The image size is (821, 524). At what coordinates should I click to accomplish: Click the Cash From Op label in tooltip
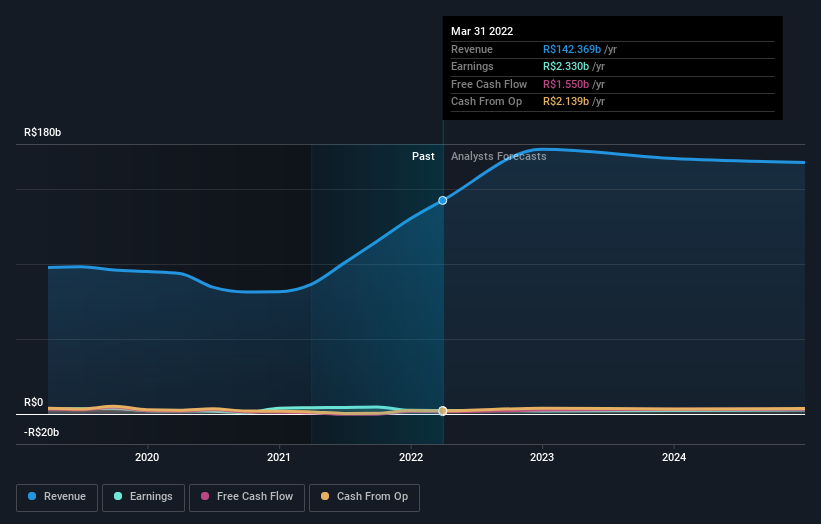[x=486, y=102]
